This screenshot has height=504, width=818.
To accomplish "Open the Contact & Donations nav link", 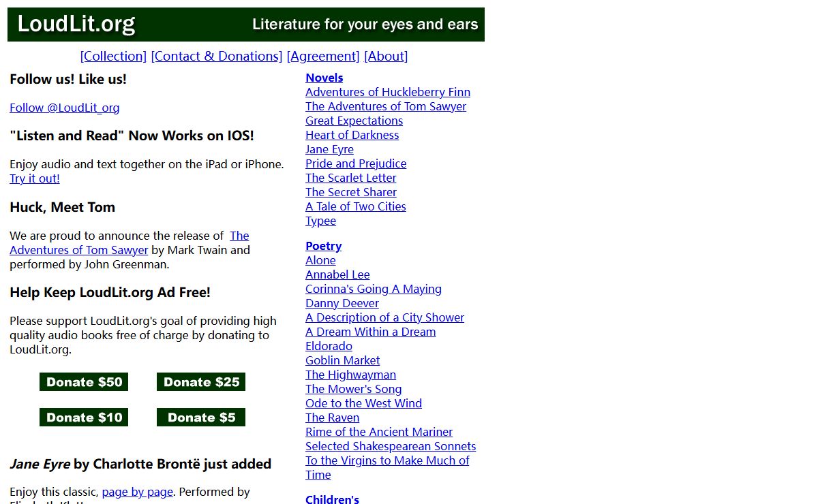I will point(217,57).
